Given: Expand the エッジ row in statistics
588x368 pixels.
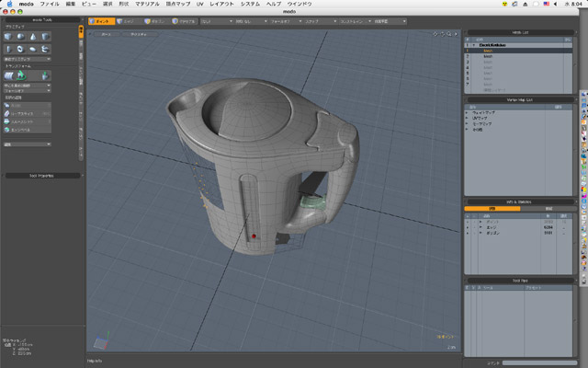Looking at the screenshot, I should (481, 227).
